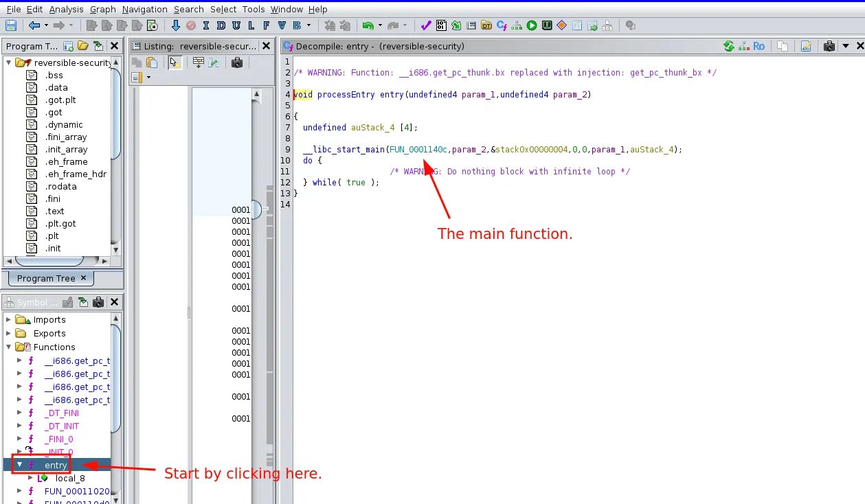
Task: Close the Program Trees panel
Action: 115,46
